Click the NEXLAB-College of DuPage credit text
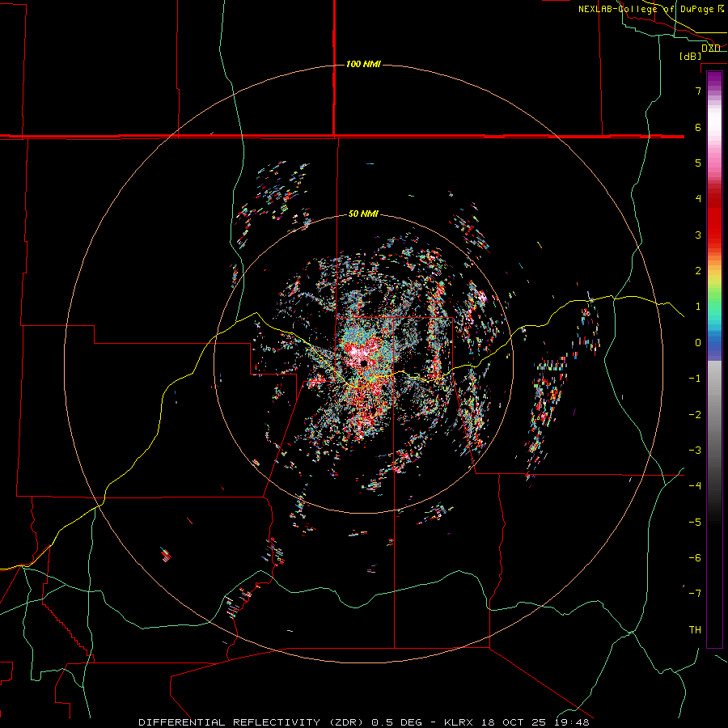 pos(645,9)
